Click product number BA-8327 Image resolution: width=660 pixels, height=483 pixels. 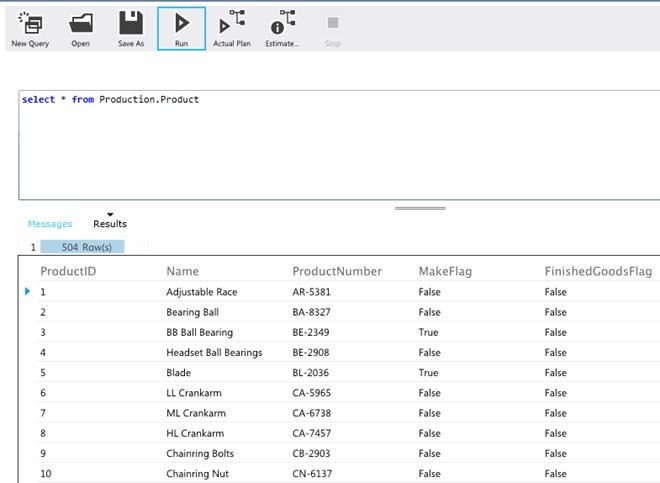[311, 312]
